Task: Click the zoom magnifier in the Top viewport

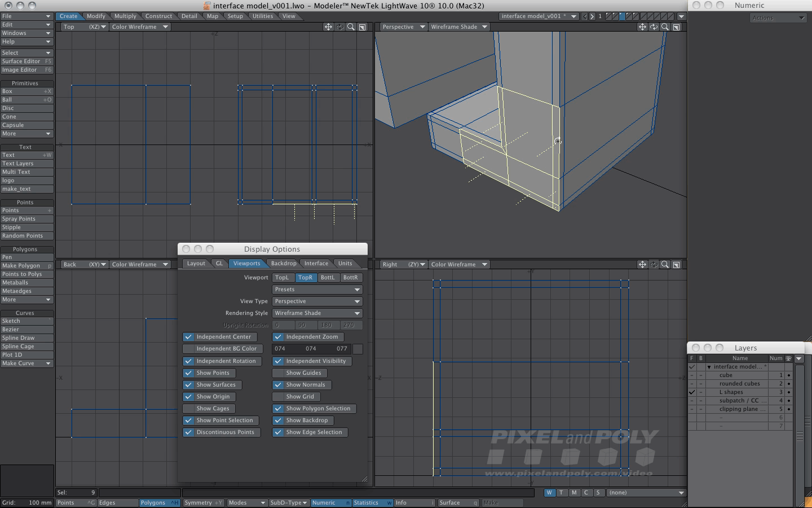Action: [x=351, y=27]
